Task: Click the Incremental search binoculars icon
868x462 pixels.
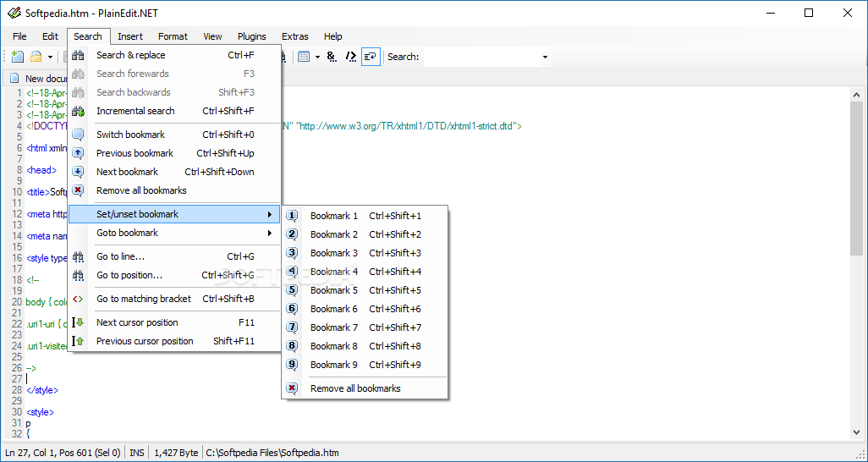Action: click(x=78, y=111)
